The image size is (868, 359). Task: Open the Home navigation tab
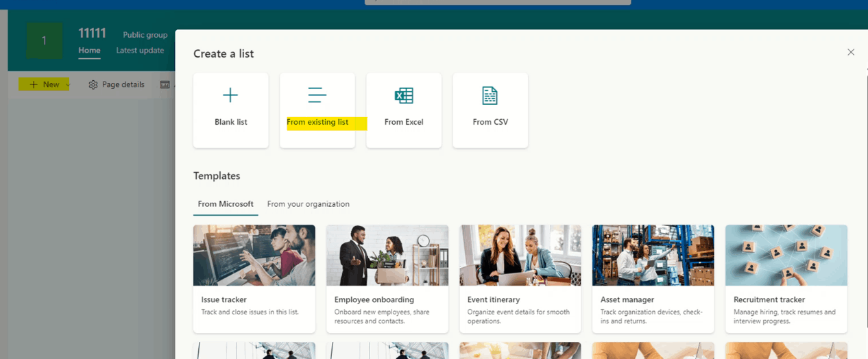pos(89,50)
